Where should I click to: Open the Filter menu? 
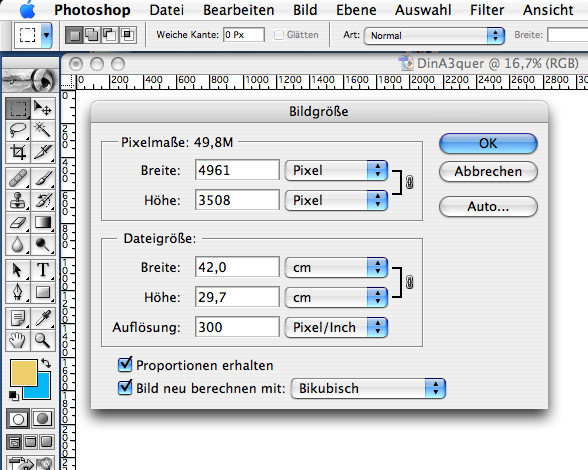click(x=487, y=10)
